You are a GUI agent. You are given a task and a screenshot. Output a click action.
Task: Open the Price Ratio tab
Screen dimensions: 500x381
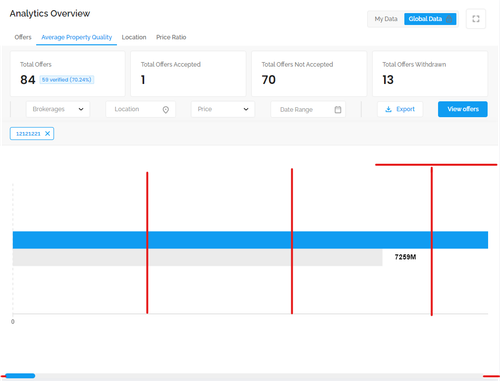171,37
